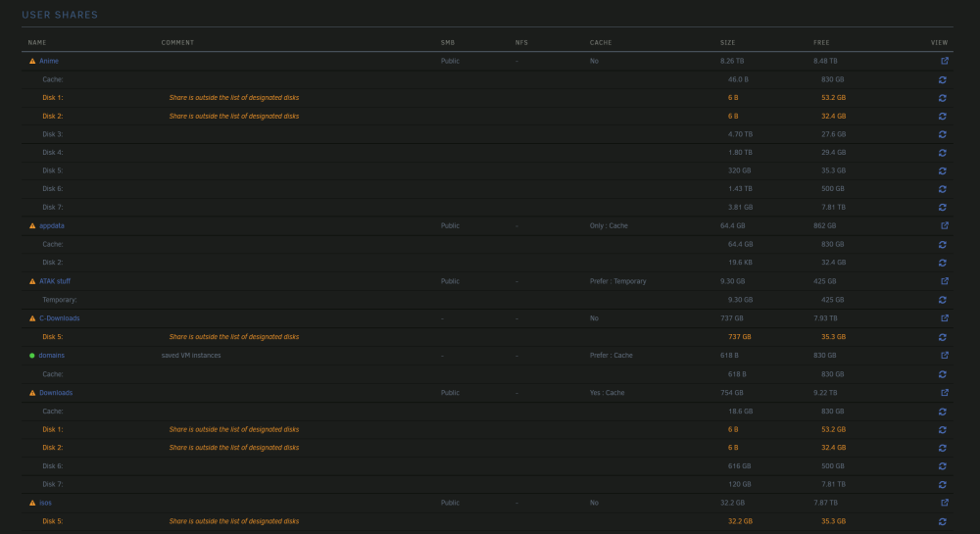Browse domains share via view icon
980x534 pixels.
pos(945,355)
